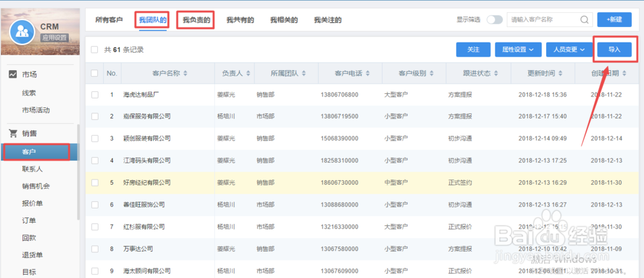
Task: Click 中型客户 level cell
Action: tap(396, 182)
